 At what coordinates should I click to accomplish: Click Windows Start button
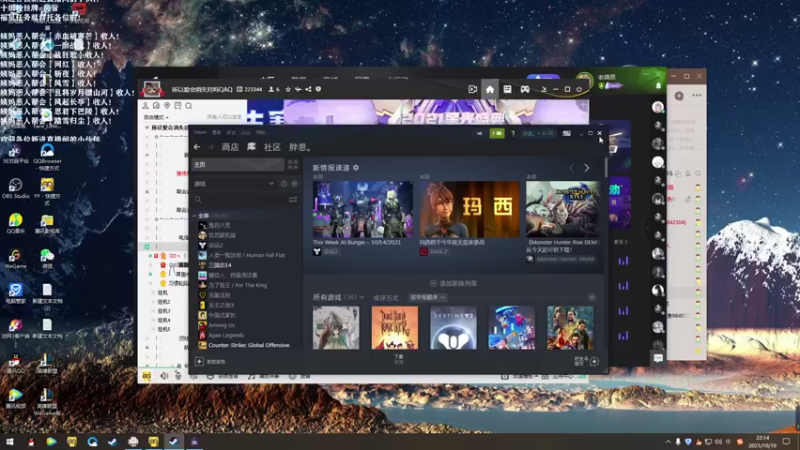[x=10, y=441]
